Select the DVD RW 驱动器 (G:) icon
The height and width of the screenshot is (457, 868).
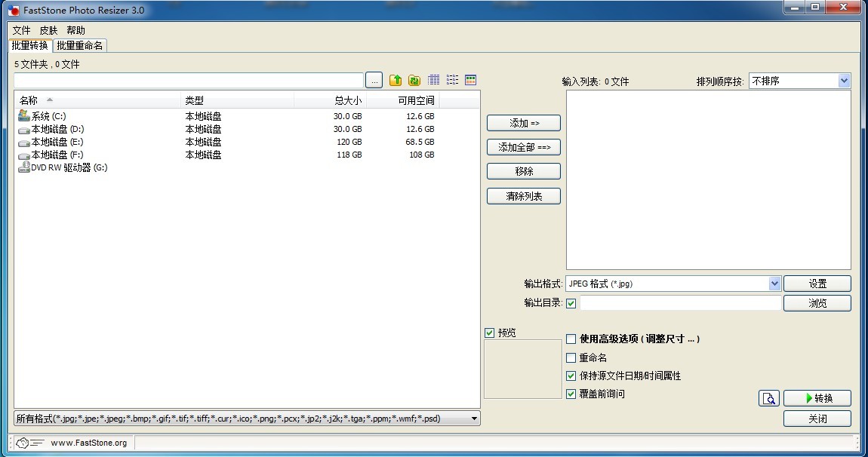[x=23, y=167]
